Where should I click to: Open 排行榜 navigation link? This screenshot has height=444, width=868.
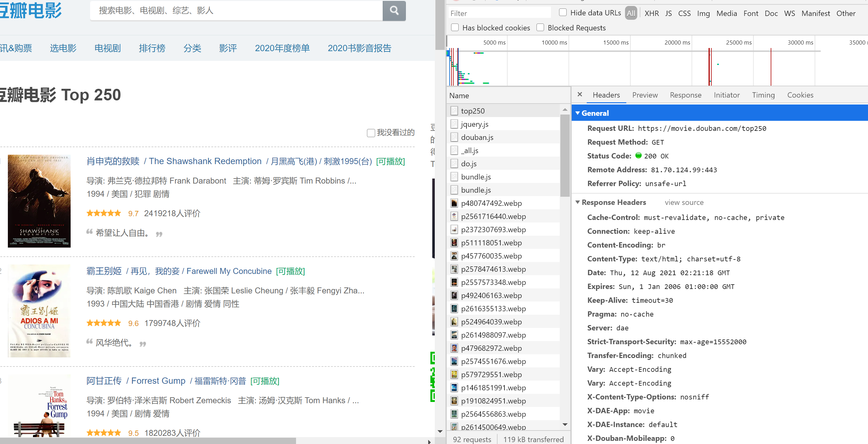click(152, 48)
